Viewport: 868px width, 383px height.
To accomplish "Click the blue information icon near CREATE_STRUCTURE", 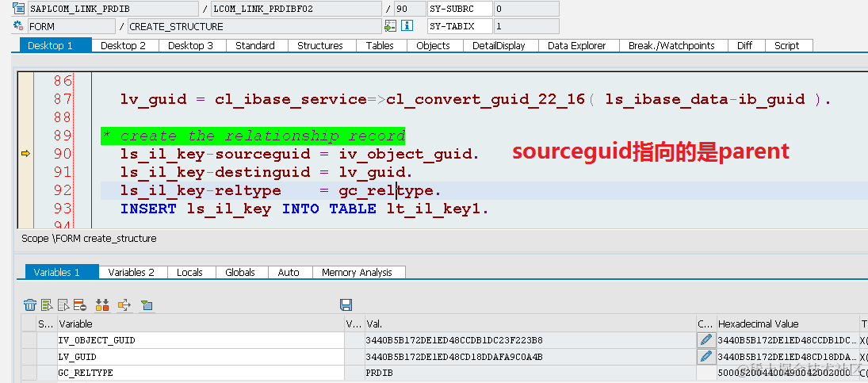I will coord(407,25).
